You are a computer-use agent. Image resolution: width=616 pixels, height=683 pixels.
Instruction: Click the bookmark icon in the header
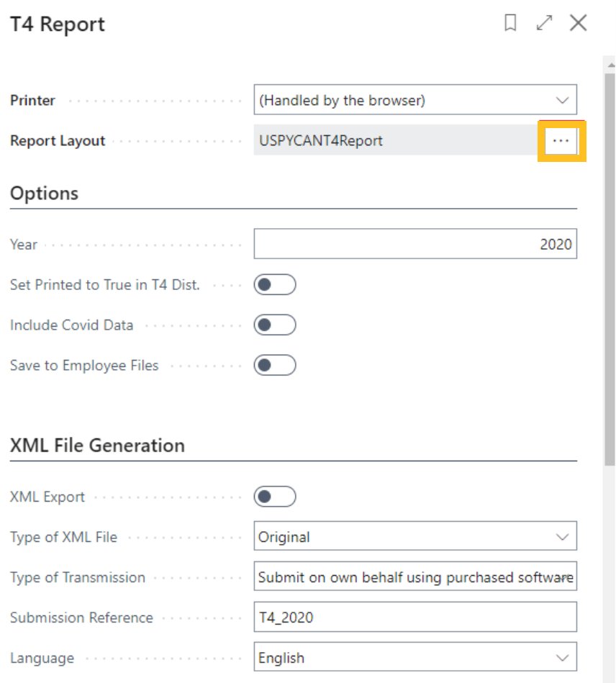pyautogui.click(x=510, y=23)
